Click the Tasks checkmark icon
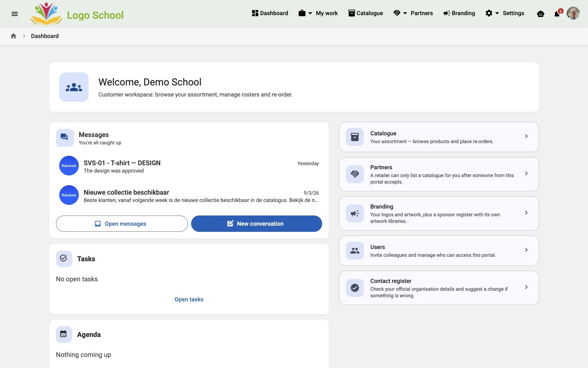Screen dimensions: 588x368 click(x=64, y=258)
